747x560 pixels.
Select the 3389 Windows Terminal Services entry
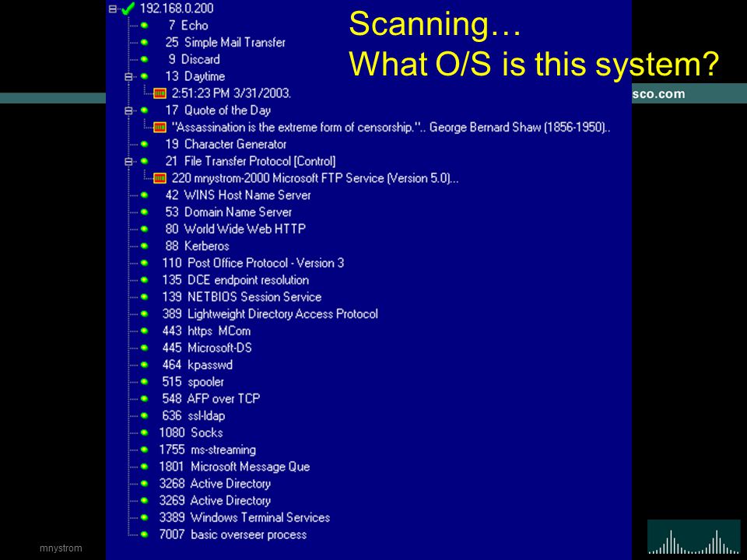pos(244,518)
